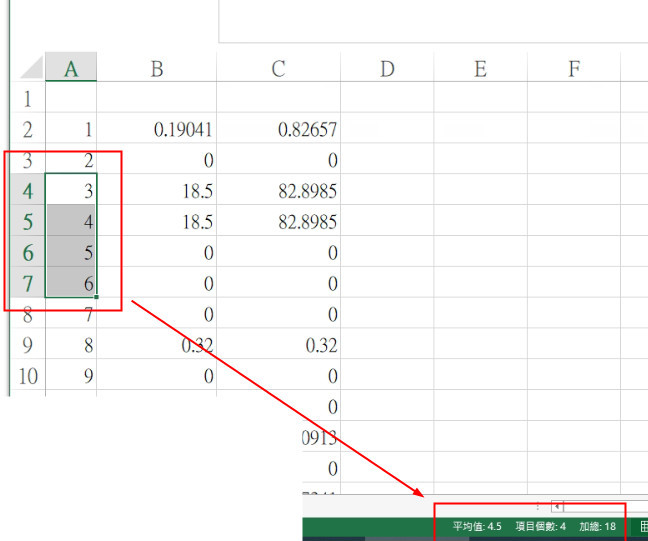The width and height of the screenshot is (648, 541).
Task: Click cell A5 with value 4
Action: tap(71, 222)
